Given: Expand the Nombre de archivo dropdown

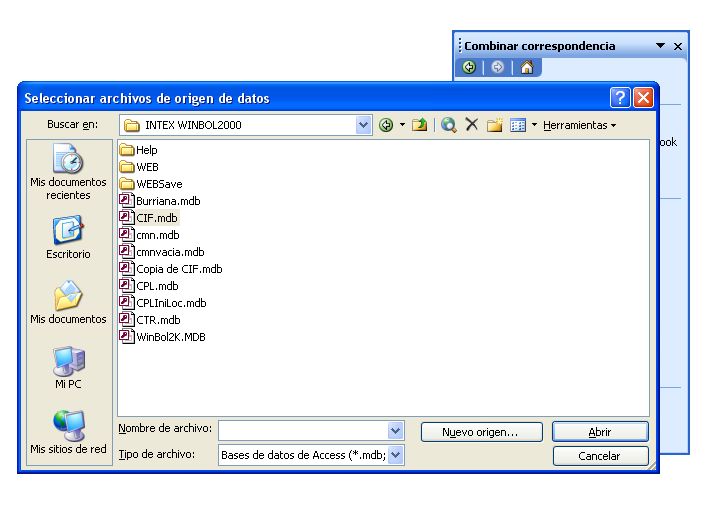Looking at the screenshot, I should [x=395, y=430].
